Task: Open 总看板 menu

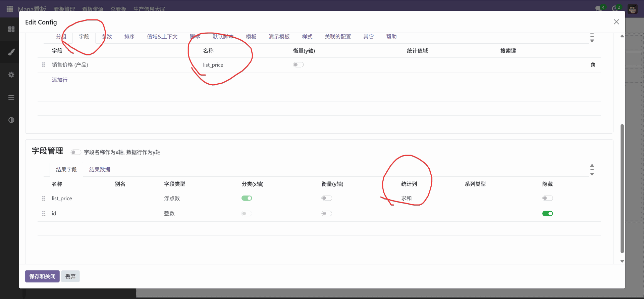Action: click(x=118, y=9)
